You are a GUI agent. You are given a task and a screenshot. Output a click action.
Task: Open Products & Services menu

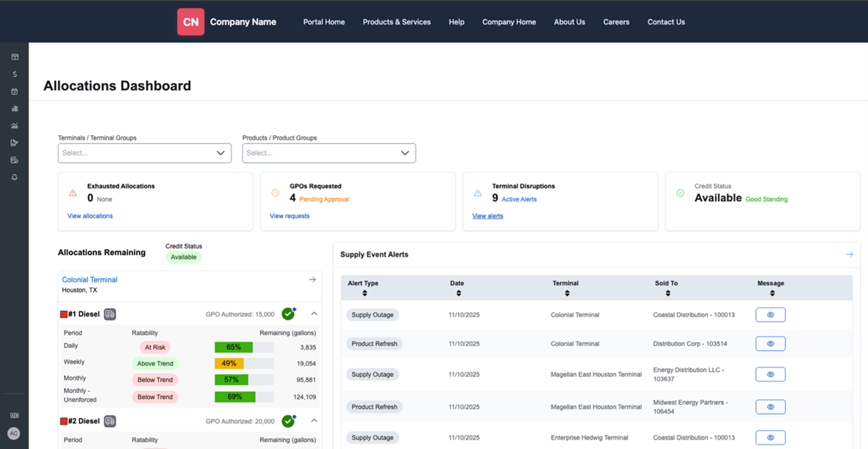pyautogui.click(x=396, y=22)
